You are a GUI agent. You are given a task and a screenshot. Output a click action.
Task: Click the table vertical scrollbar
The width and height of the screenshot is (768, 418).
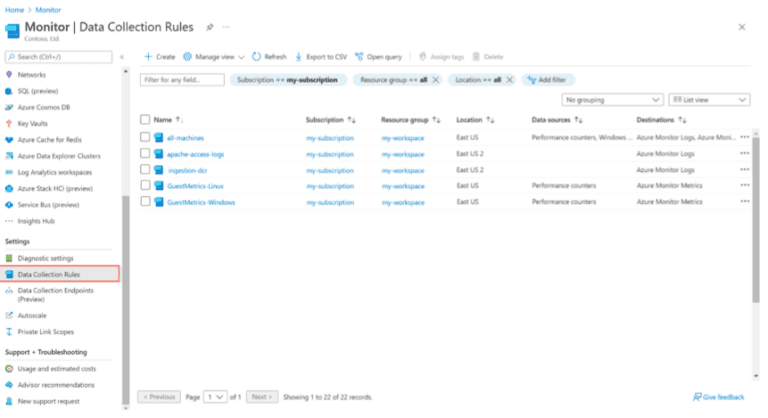pyautogui.click(x=756, y=218)
